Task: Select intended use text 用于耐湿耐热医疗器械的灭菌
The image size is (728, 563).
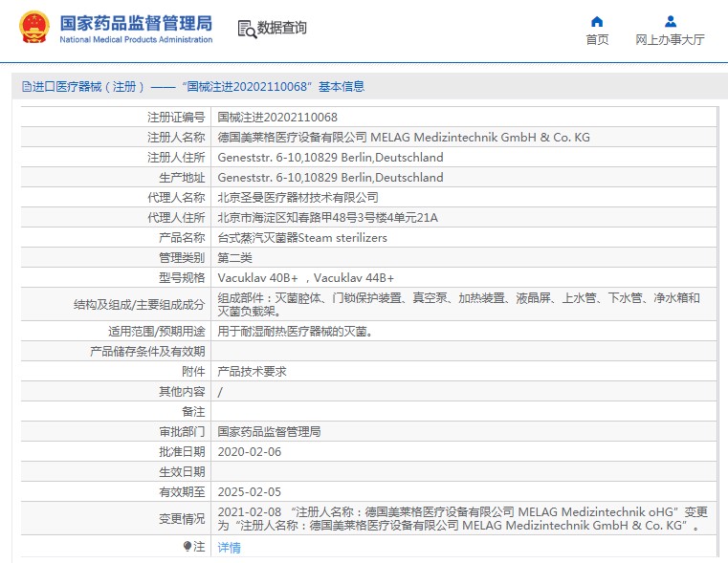Action: click(296, 331)
